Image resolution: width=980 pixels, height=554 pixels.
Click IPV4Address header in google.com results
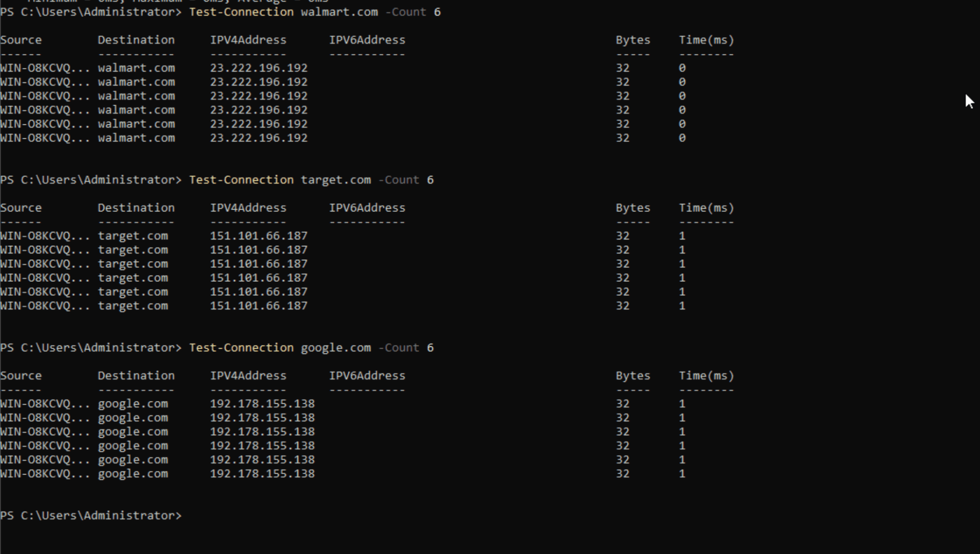[248, 376]
